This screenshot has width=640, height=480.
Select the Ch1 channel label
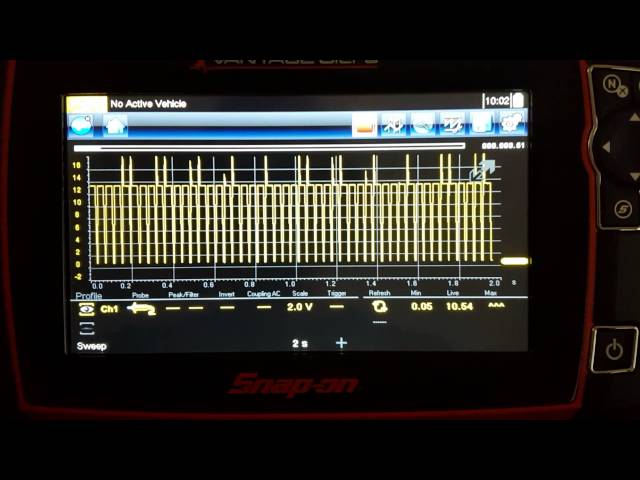(109, 309)
